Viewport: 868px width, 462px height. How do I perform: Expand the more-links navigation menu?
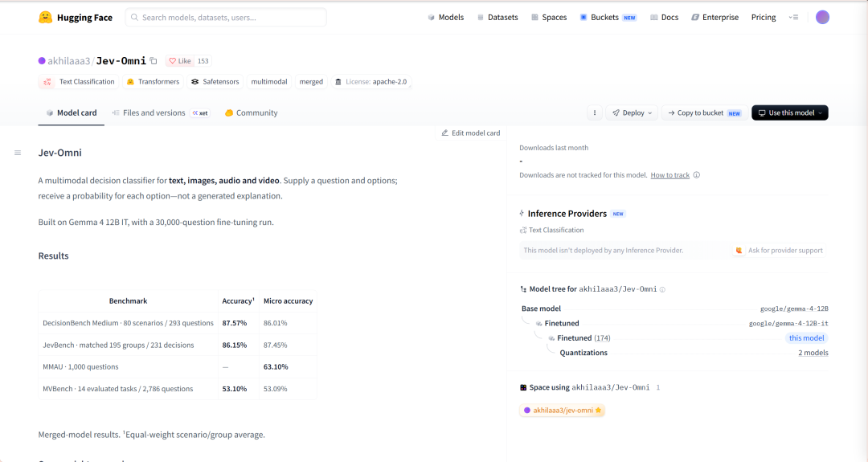coord(793,17)
